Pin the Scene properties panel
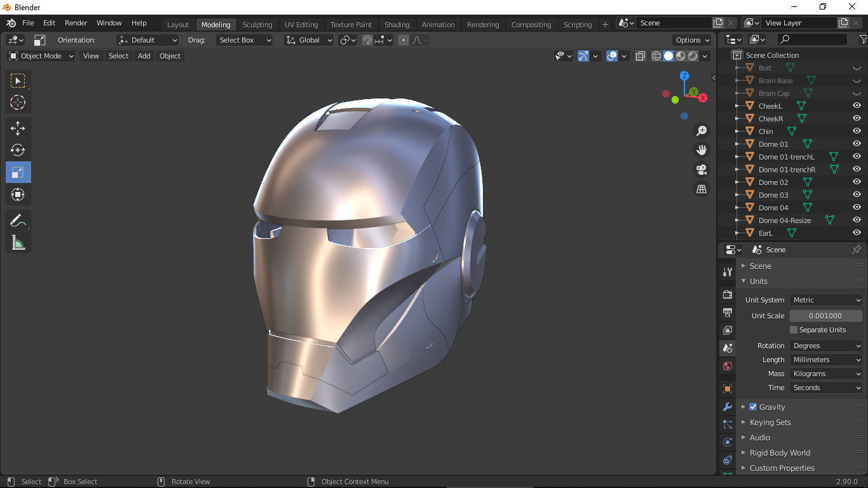The width and height of the screenshot is (868, 488). (856, 250)
